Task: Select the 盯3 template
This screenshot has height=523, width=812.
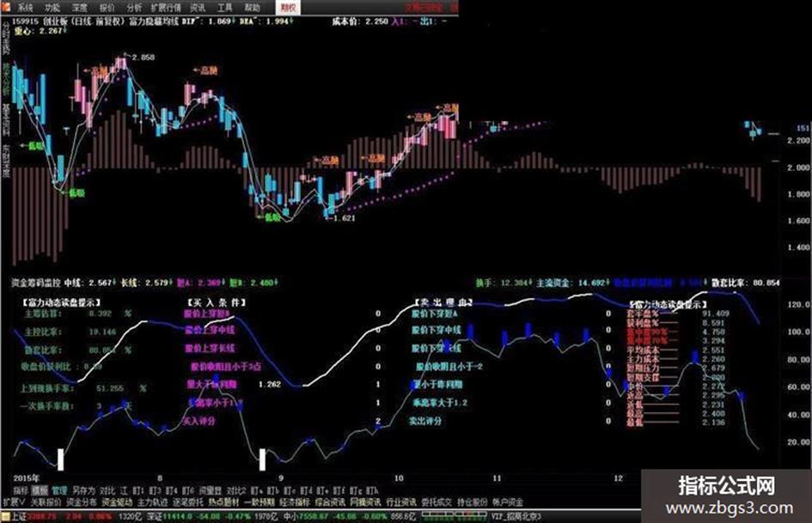Action: (155, 490)
